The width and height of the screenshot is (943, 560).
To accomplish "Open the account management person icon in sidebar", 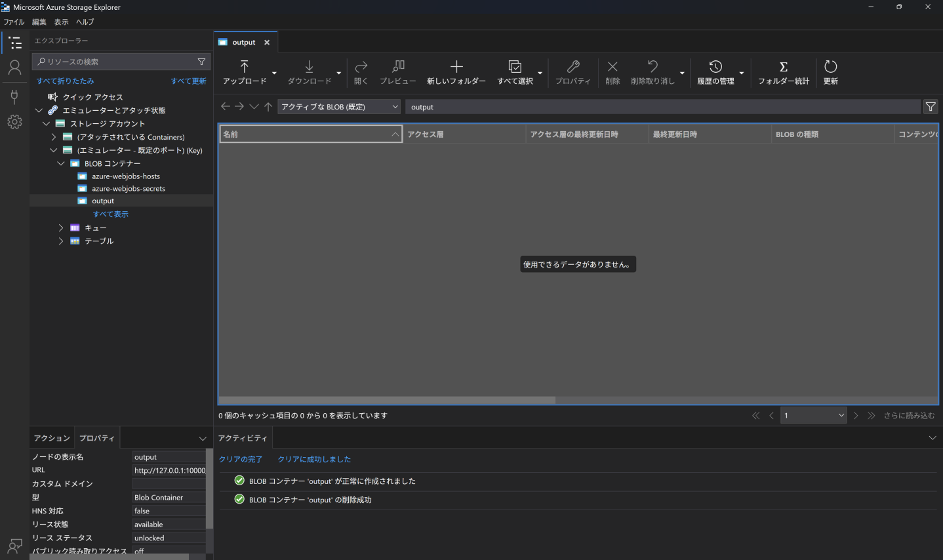I will click(14, 68).
